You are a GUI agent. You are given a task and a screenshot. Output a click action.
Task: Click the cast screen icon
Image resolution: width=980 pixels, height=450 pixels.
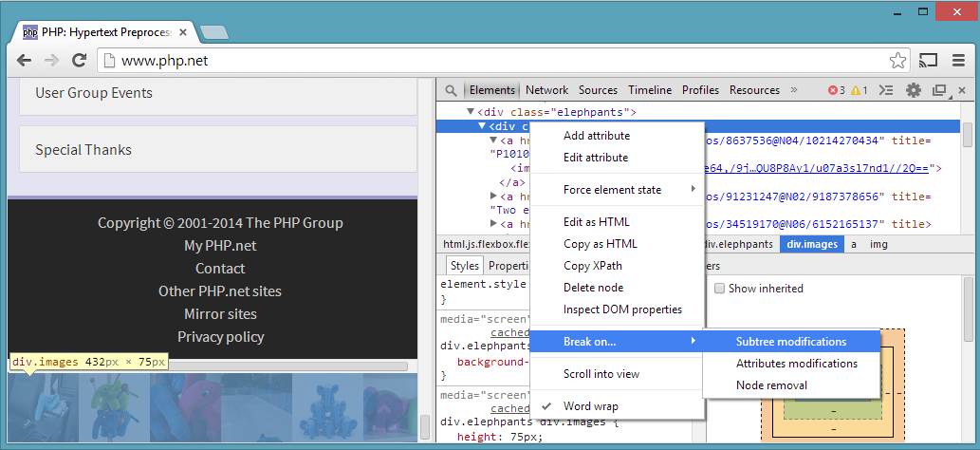tap(929, 61)
